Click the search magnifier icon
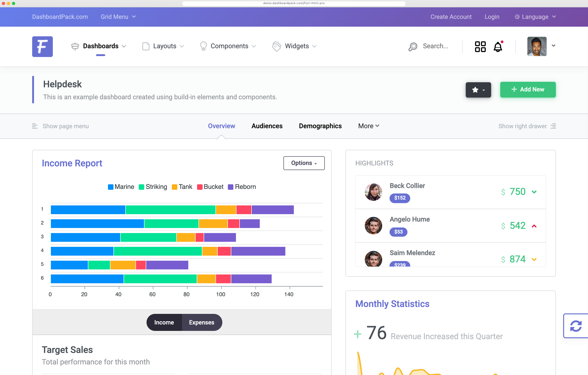The image size is (588, 375). tap(413, 46)
